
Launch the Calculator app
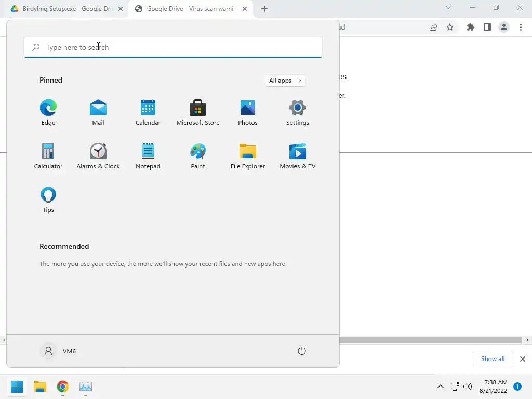pos(48,156)
